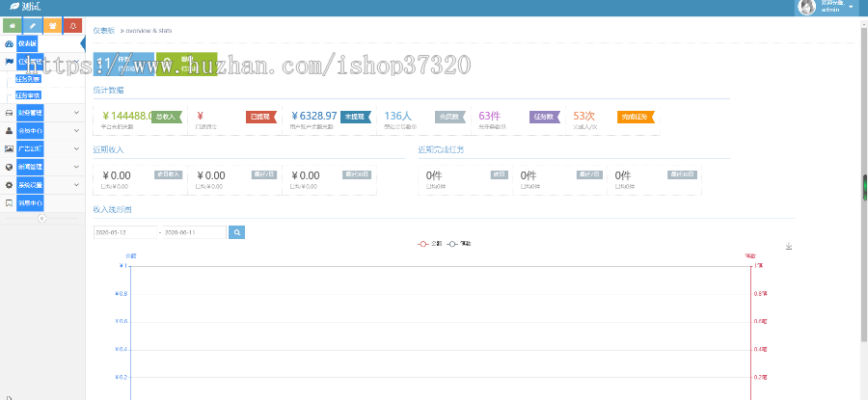Click the bookmark icon beside 消息中心

click(9, 203)
